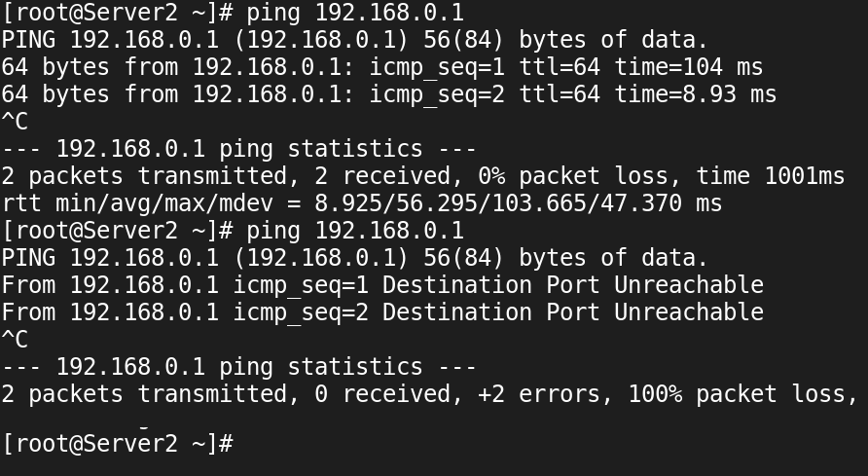The height and width of the screenshot is (476, 868).
Task: Select the +2 errors text
Action: click(539, 394)
